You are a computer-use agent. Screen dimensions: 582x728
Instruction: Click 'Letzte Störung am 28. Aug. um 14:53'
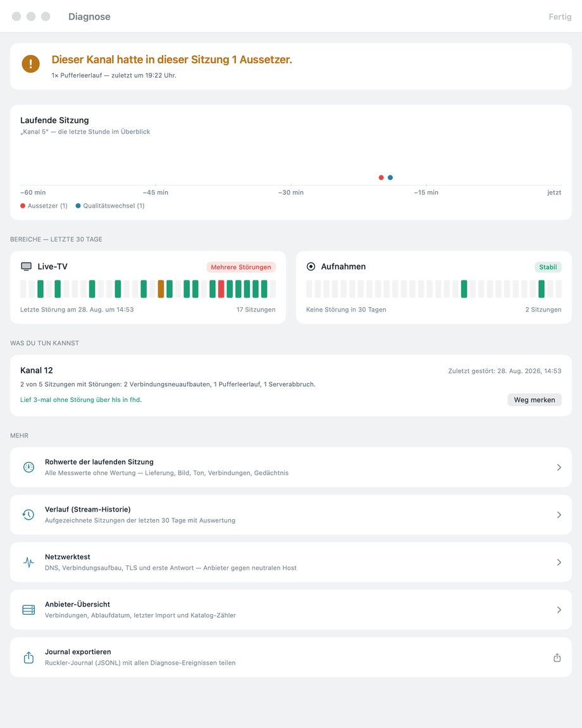point(77,310)
